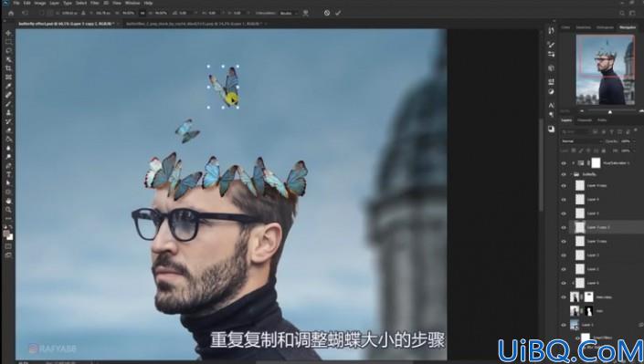The height and width of the screenshot is (364, 644).
Task: Hide the Layer 3 layer
Action: pos(564,255)
